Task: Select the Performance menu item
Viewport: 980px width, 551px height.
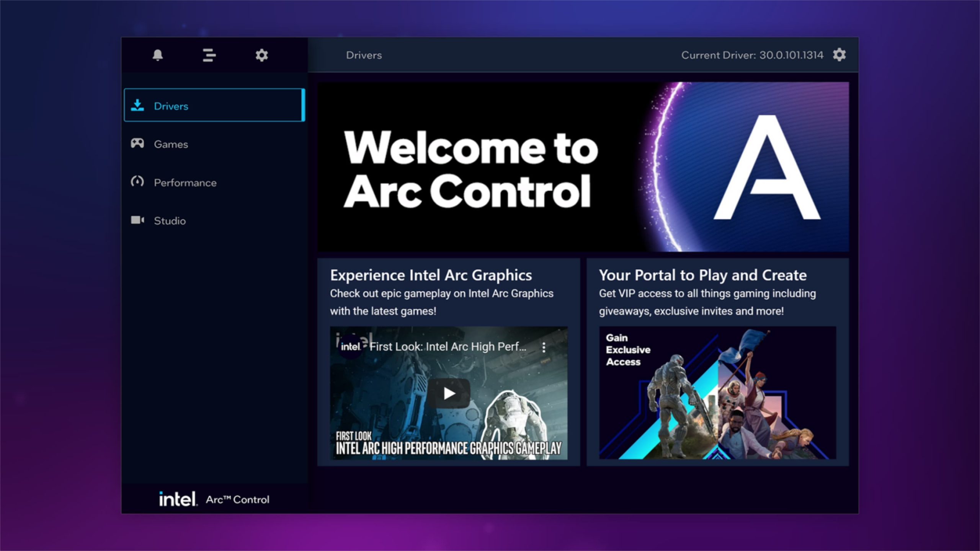Action: (x=185, y=183)
